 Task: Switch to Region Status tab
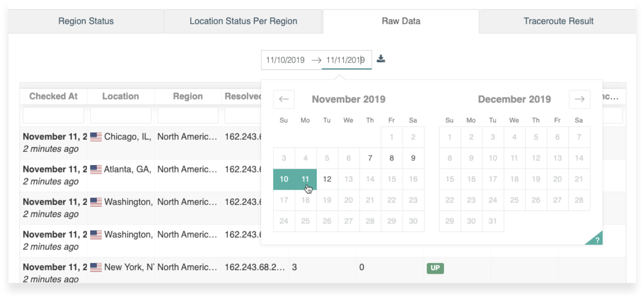click(x=86, y=21)
